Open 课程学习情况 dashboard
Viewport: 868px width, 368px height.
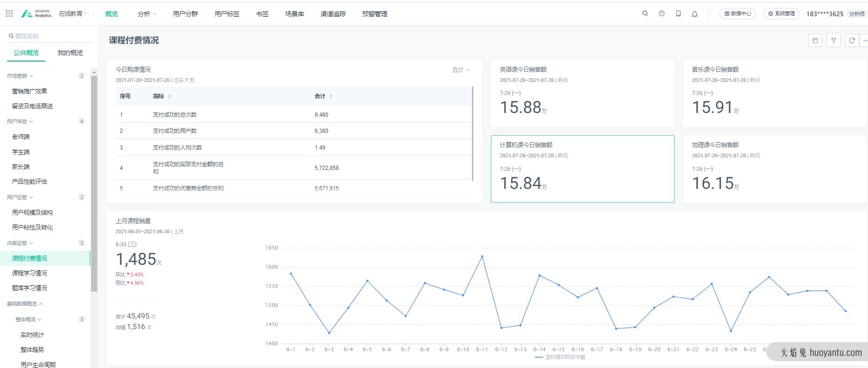point(30,273)
